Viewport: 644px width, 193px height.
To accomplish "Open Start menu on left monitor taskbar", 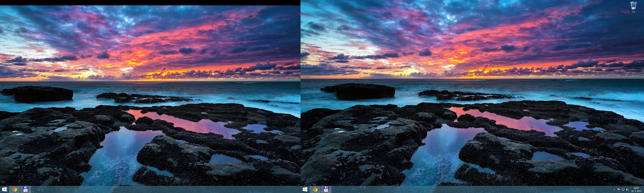I will pos(4,189).
